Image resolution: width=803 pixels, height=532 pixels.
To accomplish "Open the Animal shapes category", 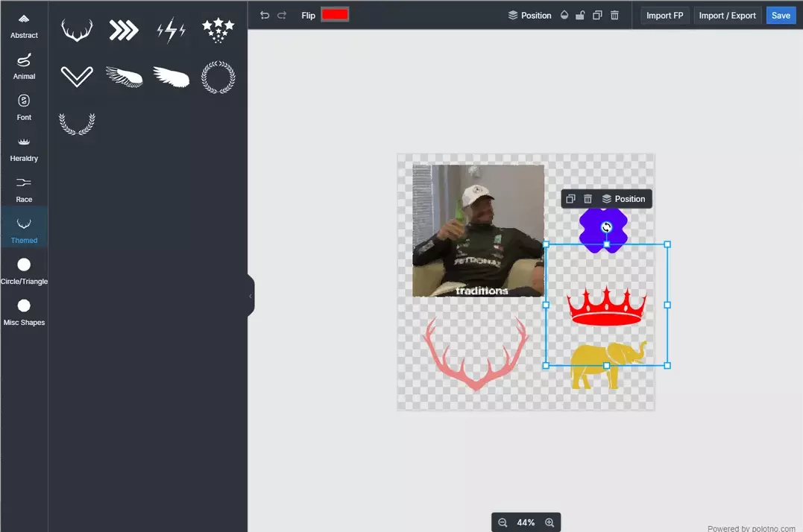I will click(24, 68).
